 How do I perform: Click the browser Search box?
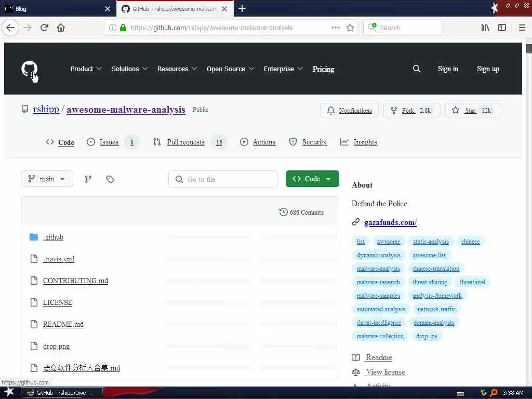[403, 28]
